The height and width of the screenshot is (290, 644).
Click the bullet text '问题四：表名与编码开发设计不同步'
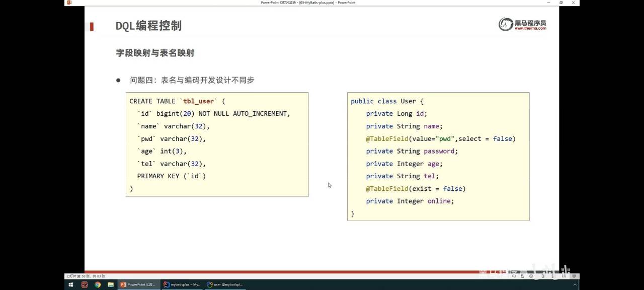pyautogui.click(x=192, y=80)
